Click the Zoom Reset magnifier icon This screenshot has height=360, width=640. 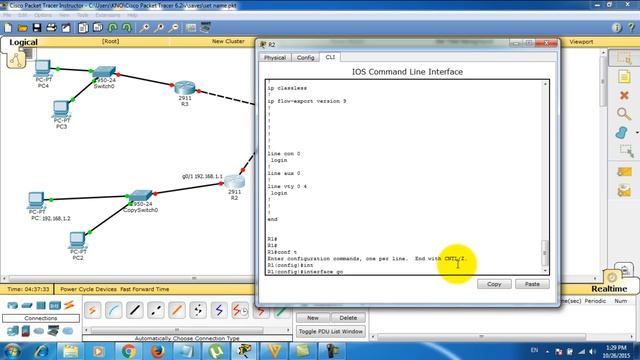click(x=159, y=28)
